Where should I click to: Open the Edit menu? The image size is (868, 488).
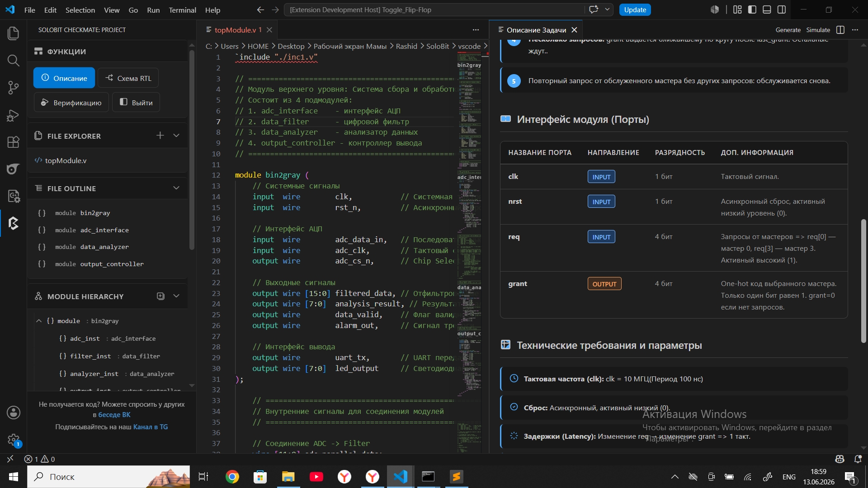pos(50,10)
